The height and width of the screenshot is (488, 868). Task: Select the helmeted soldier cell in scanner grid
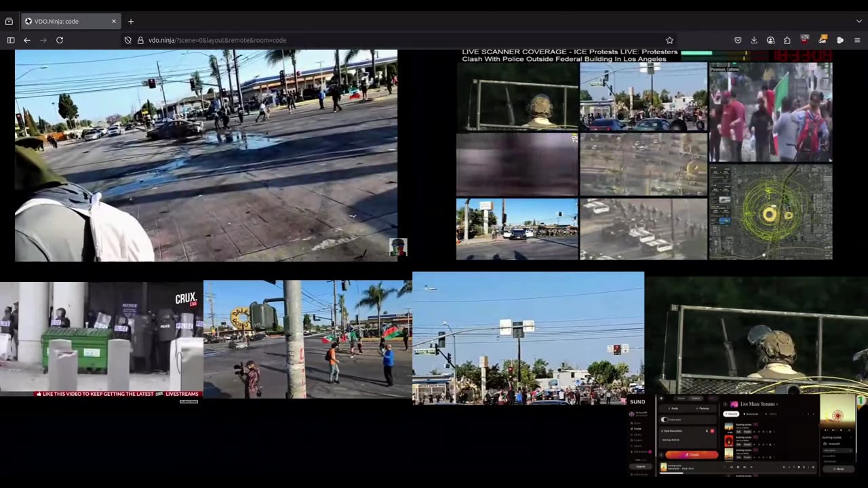coord(517,96)
